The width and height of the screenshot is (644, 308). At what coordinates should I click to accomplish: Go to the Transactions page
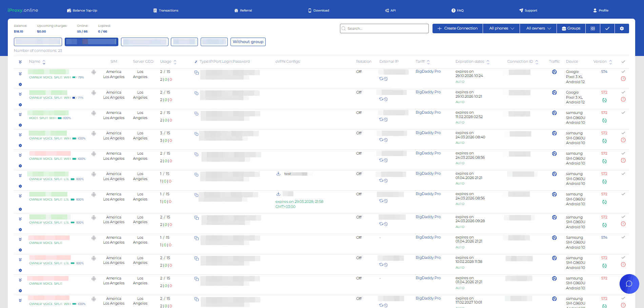(166, 11)
